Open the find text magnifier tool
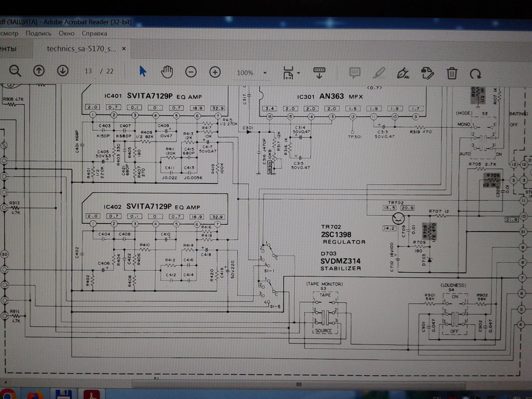 [15, 71]
